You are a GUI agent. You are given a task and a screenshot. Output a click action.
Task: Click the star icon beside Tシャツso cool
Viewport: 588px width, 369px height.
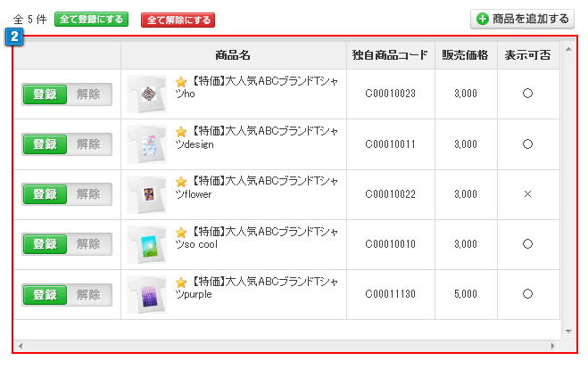click(x=180, y=231)
